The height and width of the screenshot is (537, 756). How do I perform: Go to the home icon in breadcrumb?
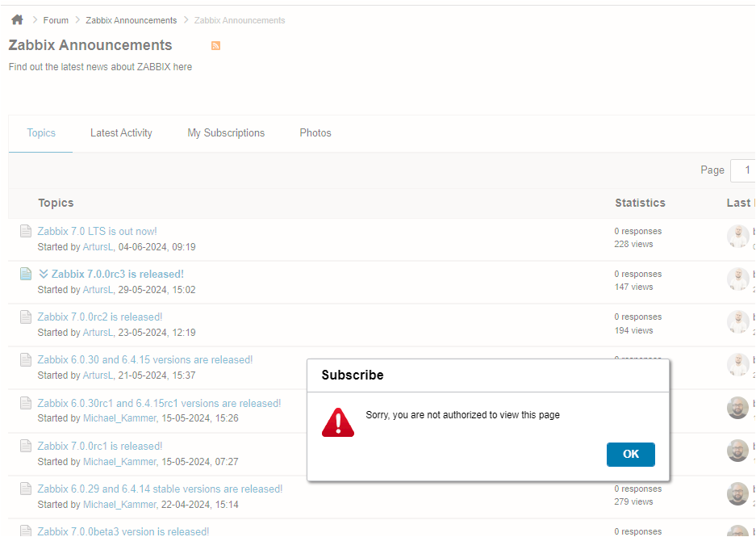[18, 19]
